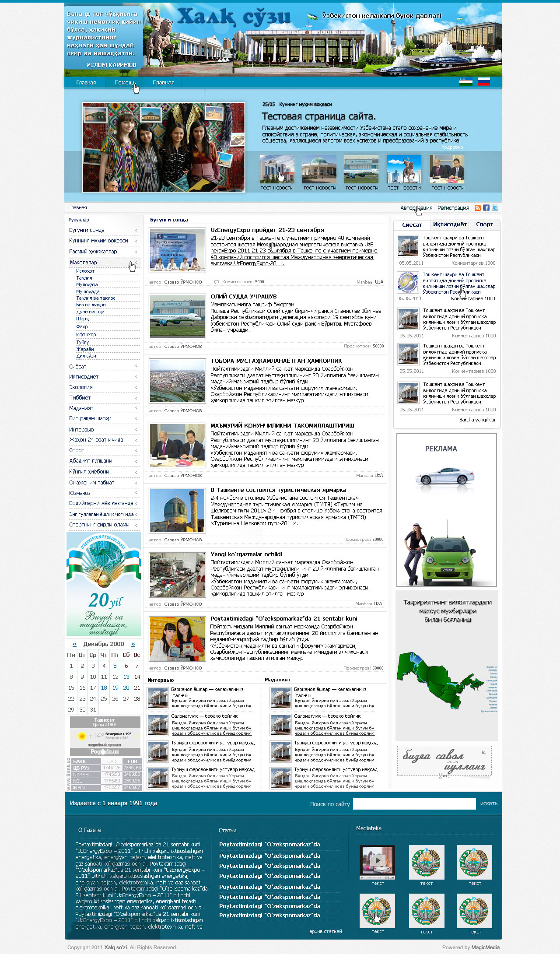Open the Дунё нигоҳи submenu link
560x954 pixels.
(x=90, y=312)
